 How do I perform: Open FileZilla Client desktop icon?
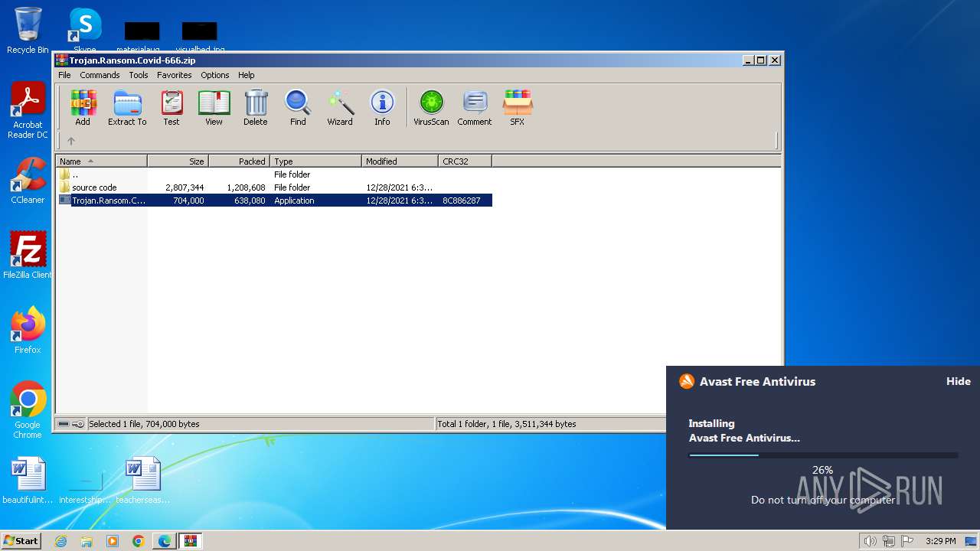28,256
